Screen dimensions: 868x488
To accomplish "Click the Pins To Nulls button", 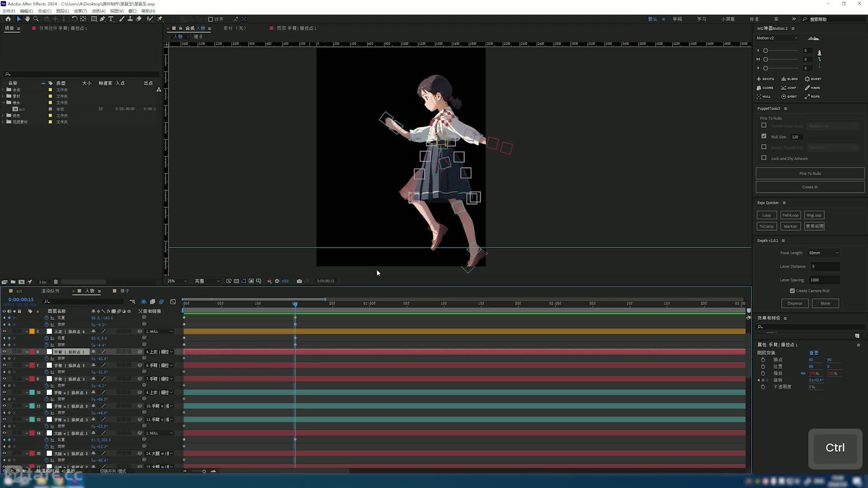I will pyautogui.click(x=810, y=174).
